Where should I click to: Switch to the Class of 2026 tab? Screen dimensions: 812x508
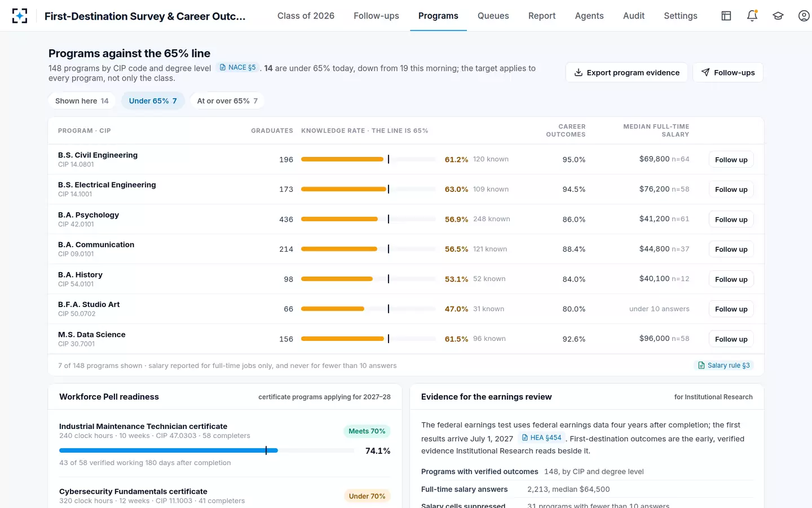[306, 16]
